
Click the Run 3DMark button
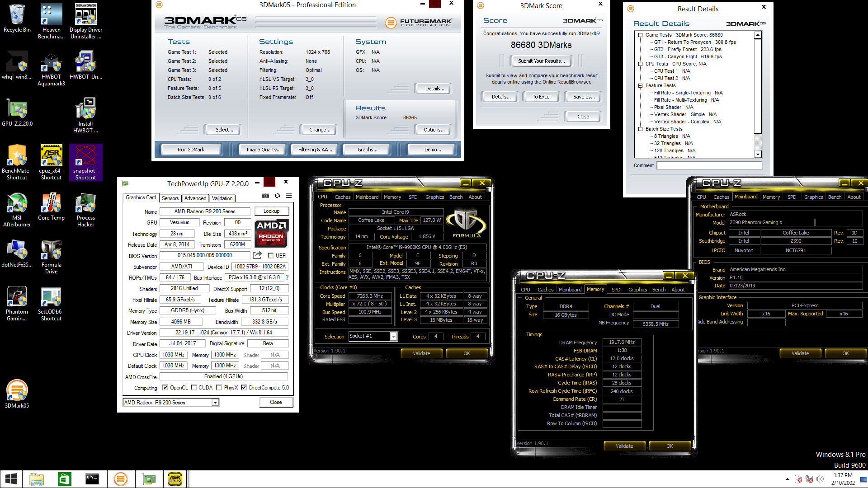[191, 150]
